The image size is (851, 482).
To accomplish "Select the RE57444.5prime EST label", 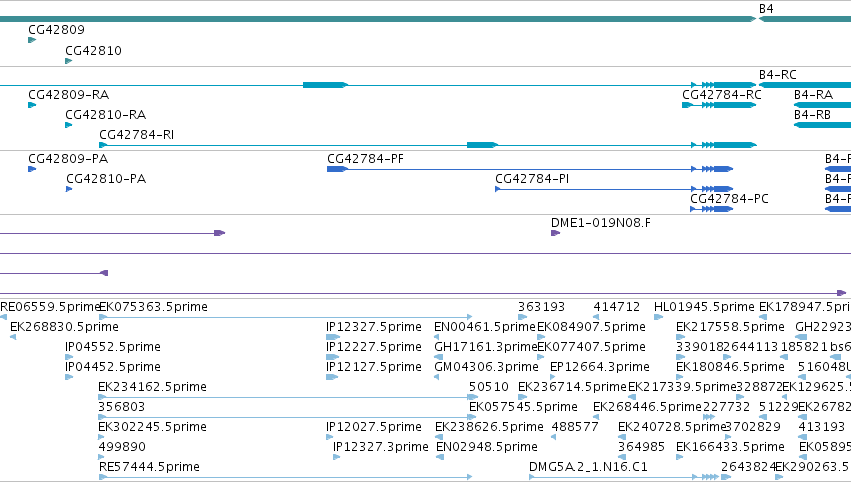I will (x=149, y=467).
